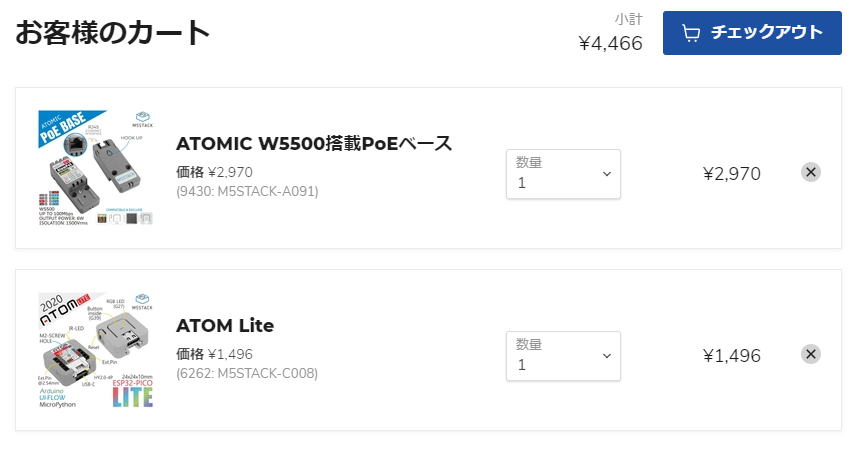
Task: Open the 数量 dropdown for ATOMIC W5500
Action: (563, 174)
